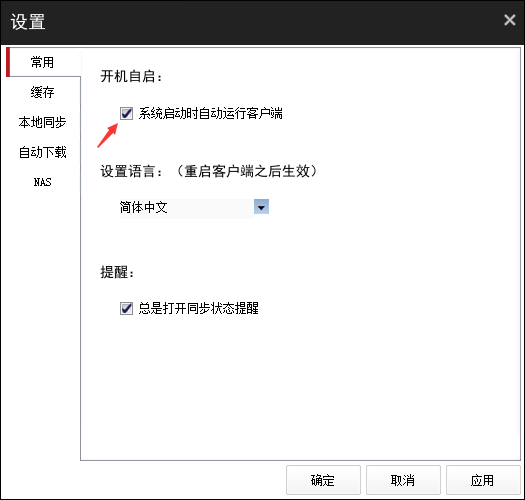
Task: Click the red arrow annotation
Action: (x=108, y=135)
